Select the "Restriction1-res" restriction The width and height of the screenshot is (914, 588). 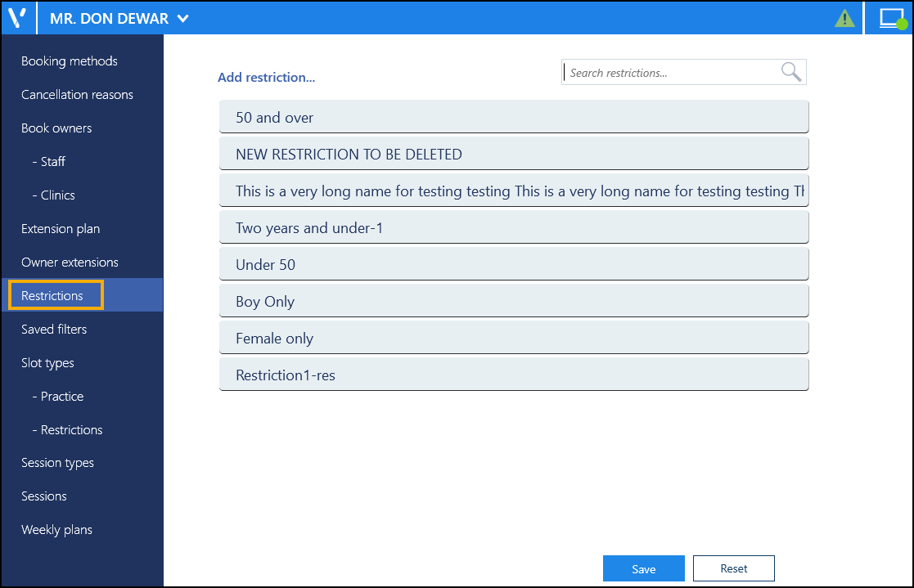[514, 375]
